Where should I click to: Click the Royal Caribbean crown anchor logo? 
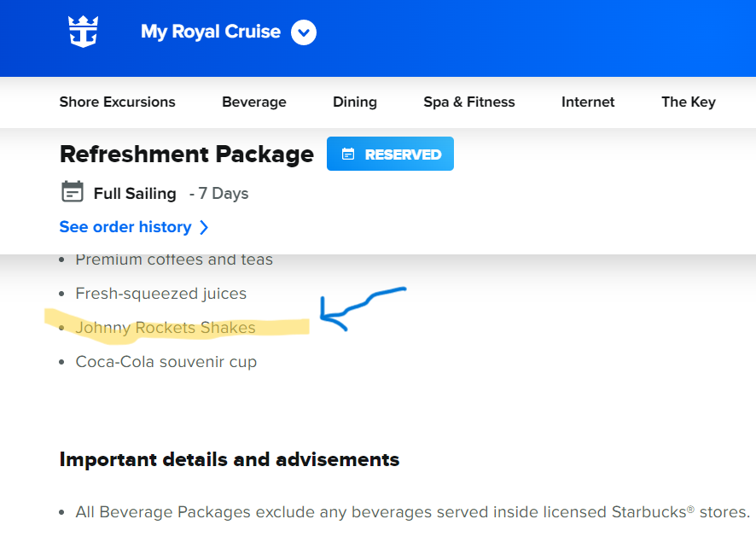pyautogui.click(x=84, y=32)
